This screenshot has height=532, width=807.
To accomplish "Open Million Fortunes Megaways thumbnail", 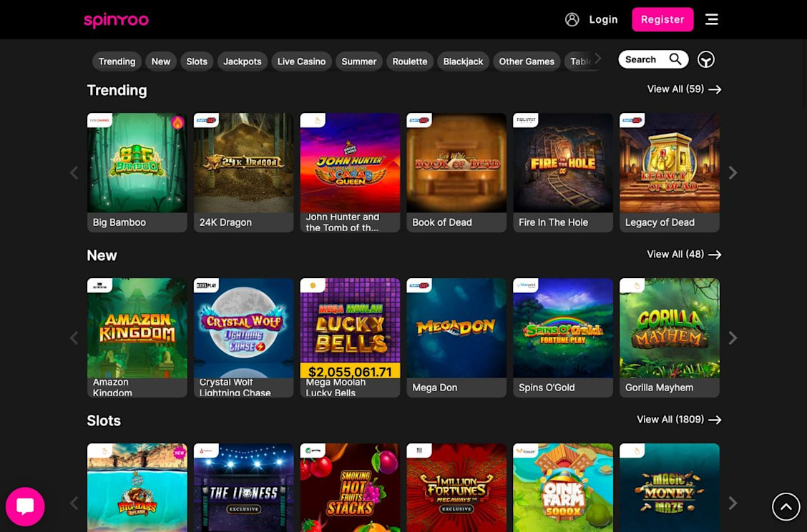I will tap(456, 488).
